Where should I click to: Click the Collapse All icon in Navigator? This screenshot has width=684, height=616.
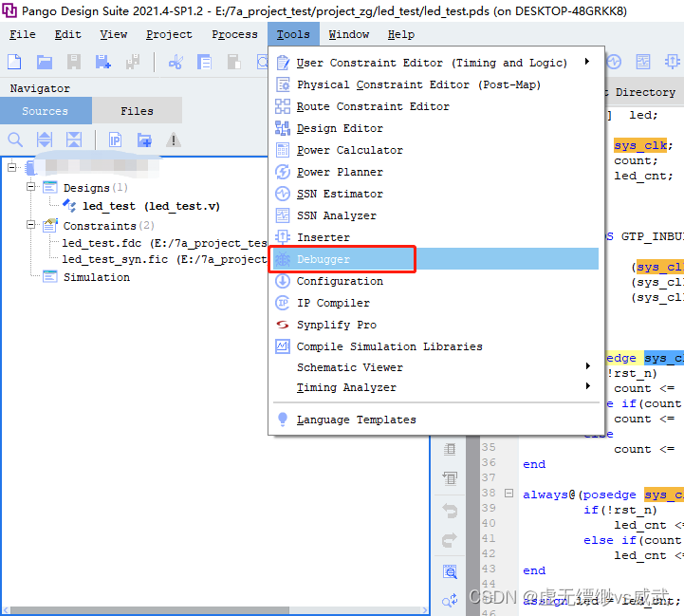tap(74, 140)
